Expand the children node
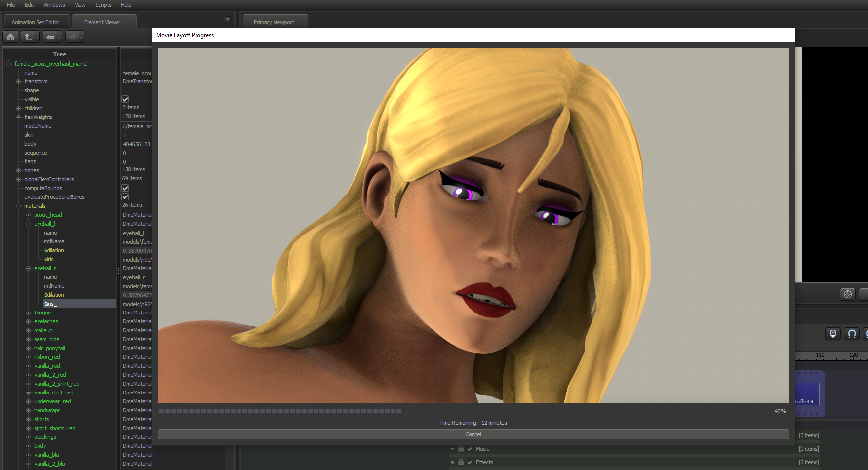Viewport: 868px width, 470px height. 19,108
